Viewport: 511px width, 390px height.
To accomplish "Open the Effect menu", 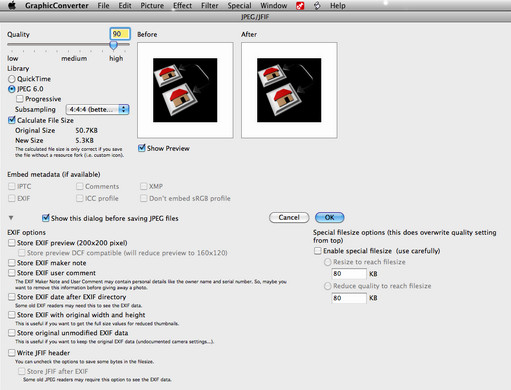I will pos(182,6).
